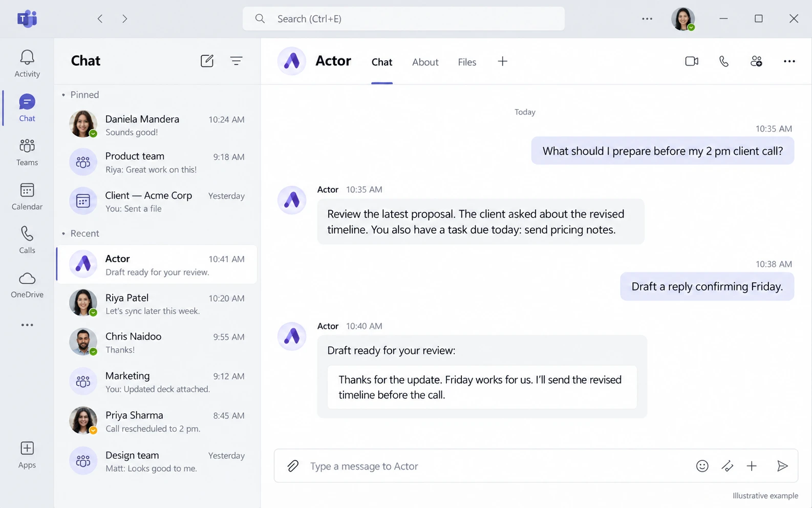Attach a file with paperclip icon
This screenshot has height=508, width=812.
pos(293,465)
